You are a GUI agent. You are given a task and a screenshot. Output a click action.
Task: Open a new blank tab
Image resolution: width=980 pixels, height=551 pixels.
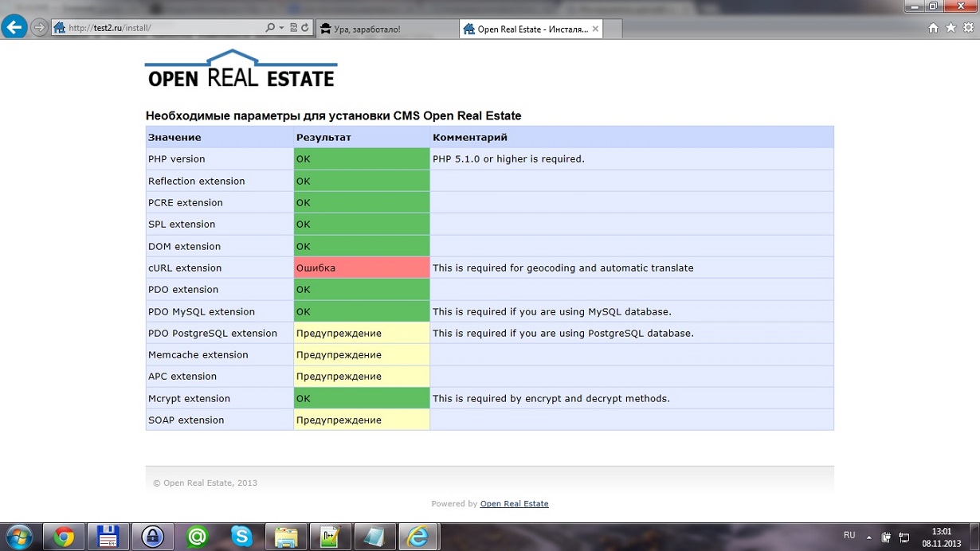(x=613, y=29)
